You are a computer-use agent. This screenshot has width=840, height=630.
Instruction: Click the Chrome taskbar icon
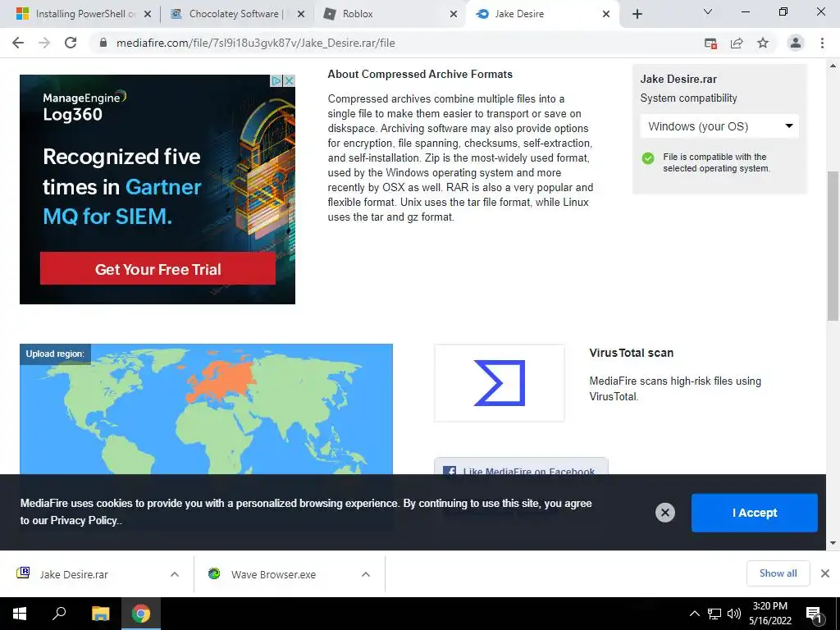[x=141, y=614]
